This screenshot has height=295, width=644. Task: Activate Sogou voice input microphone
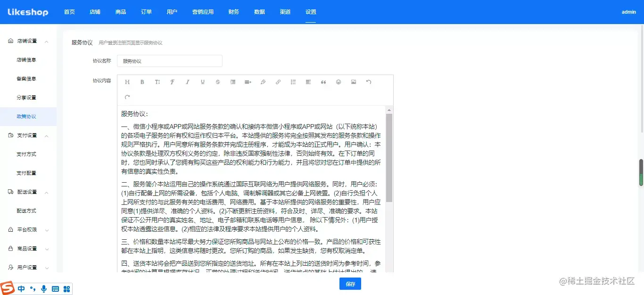44,289
